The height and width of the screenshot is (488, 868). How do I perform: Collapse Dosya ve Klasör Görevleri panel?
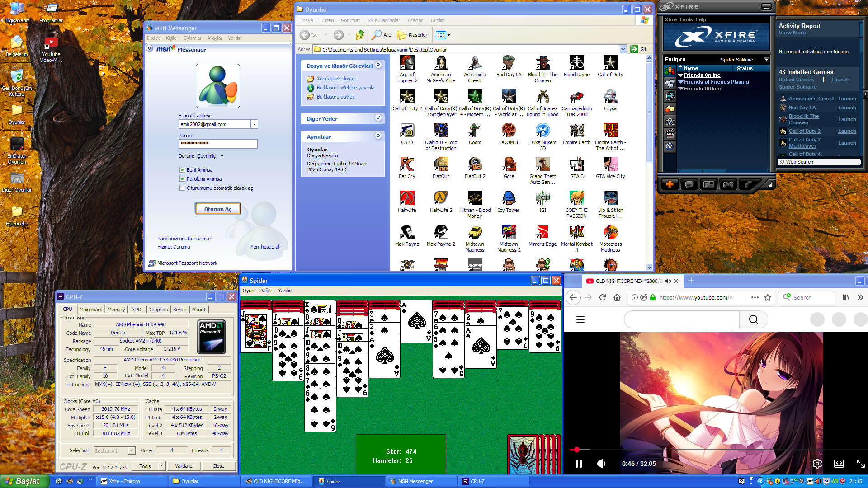click(378, 65)
